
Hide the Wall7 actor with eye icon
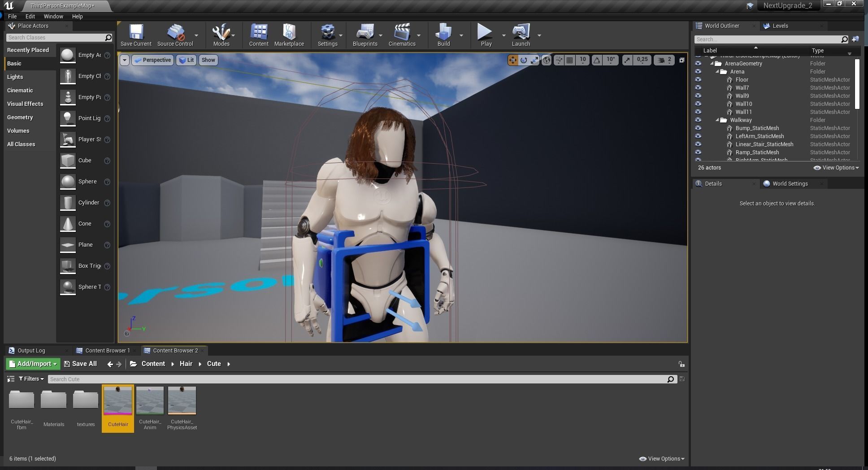click(x=698, y=88)
